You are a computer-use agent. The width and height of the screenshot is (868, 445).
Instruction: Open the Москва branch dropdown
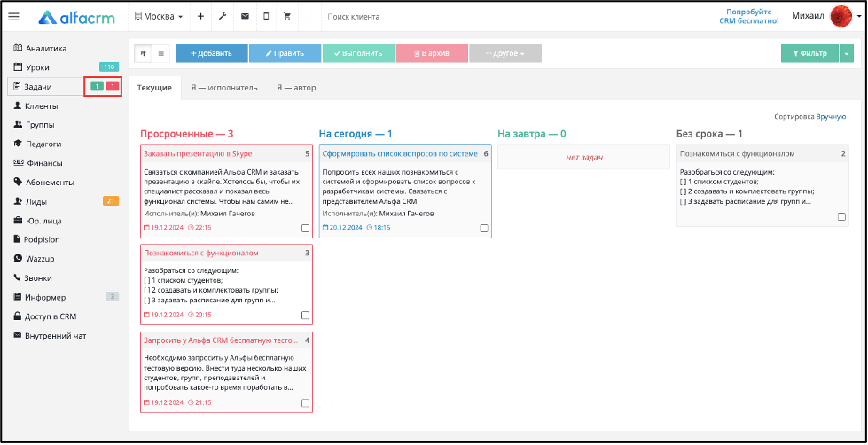[159, 17]
